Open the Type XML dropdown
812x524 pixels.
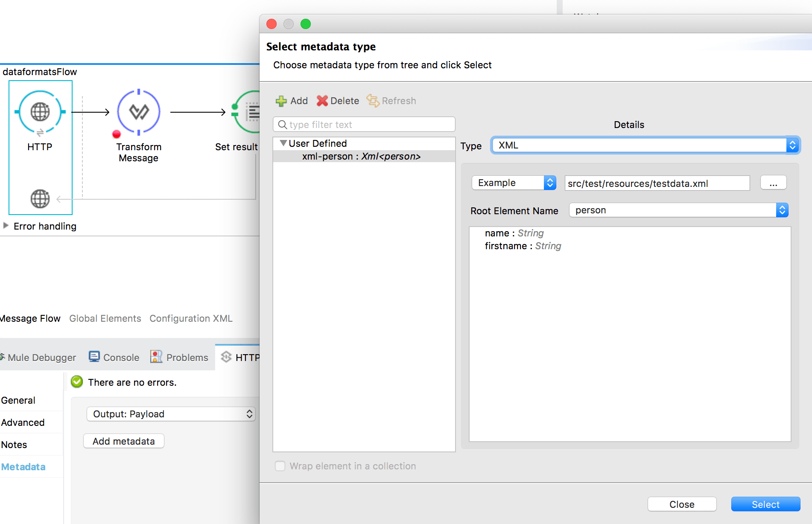coord(645,146)
